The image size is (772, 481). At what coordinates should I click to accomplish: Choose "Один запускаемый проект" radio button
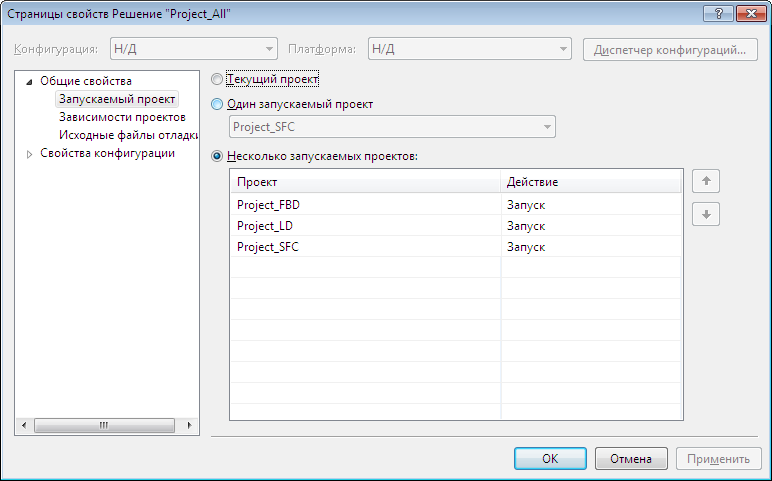click(218, 103)
